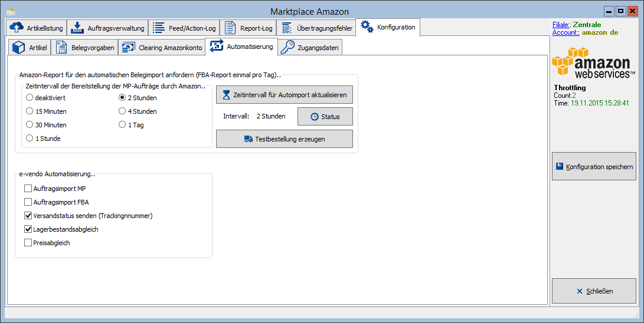Click the Amazon Web Services logo

tap(593, 62)
